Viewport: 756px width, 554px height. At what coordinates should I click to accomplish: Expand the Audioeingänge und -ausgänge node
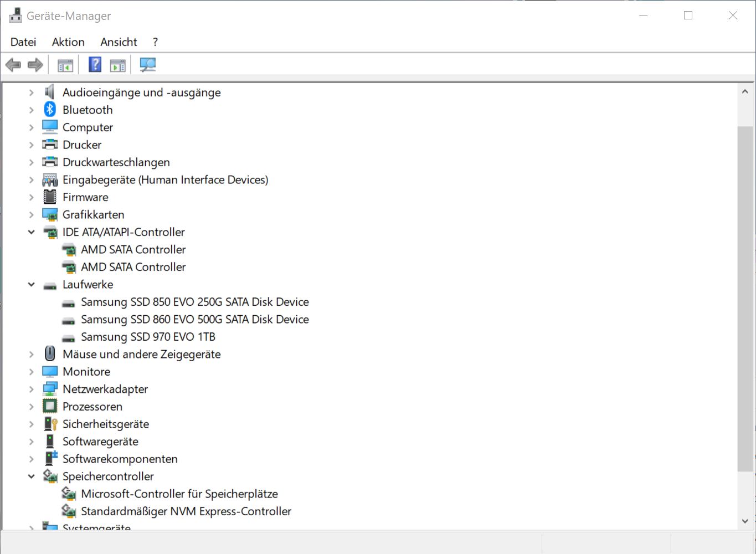pyautogui.click(x=32, y=93)
